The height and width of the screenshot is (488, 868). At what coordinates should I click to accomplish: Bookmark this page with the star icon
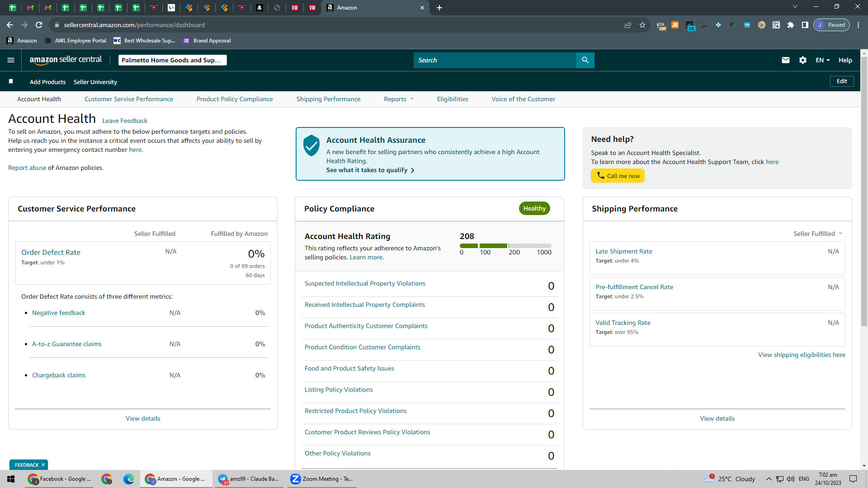642,25
